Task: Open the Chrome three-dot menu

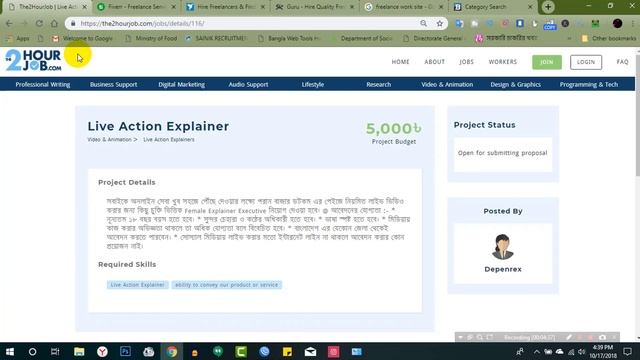Action: 633,24
